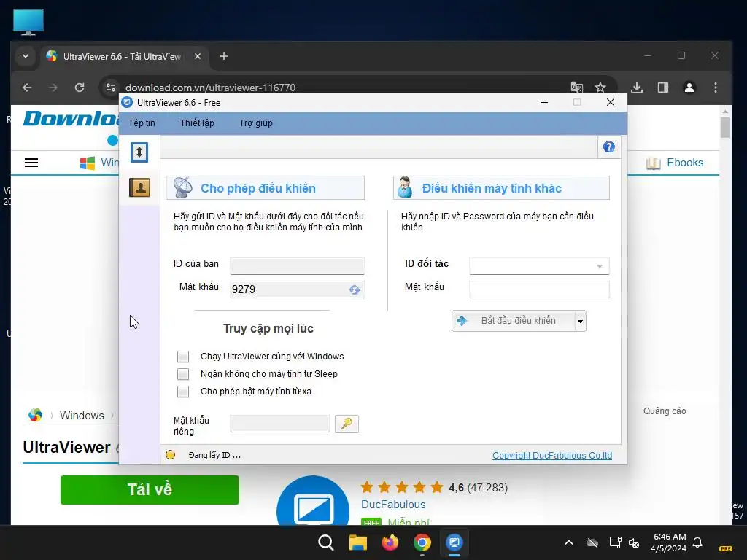Image resolution: width=747 pixels, height=560 pixels.
Task: Click the Chrome address bar URL
Action: 210,87
